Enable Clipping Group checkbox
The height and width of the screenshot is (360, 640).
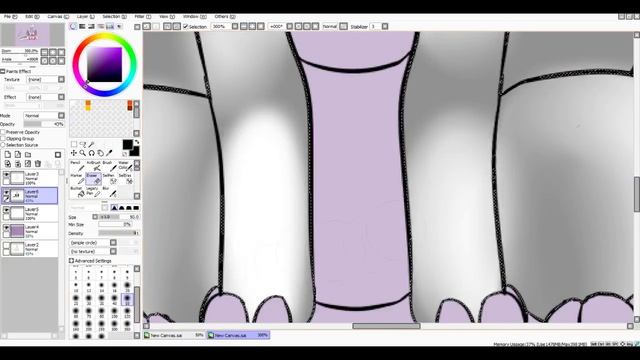3,139
